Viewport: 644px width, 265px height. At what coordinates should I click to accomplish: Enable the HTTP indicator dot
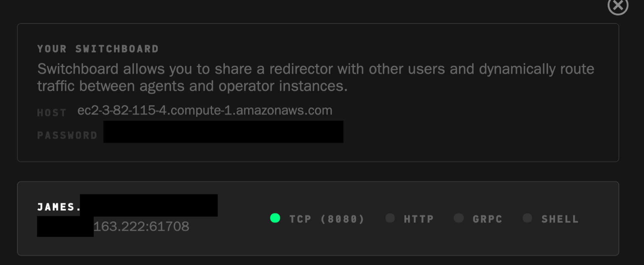click(390, 218)
